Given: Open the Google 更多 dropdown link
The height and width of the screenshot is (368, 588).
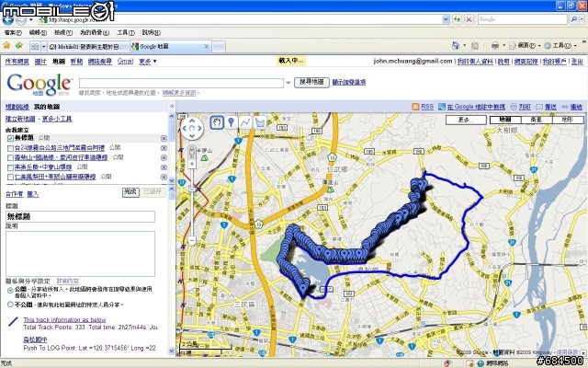Looking at the screenshot, I should pyautogui.click(x=147, y=62).
